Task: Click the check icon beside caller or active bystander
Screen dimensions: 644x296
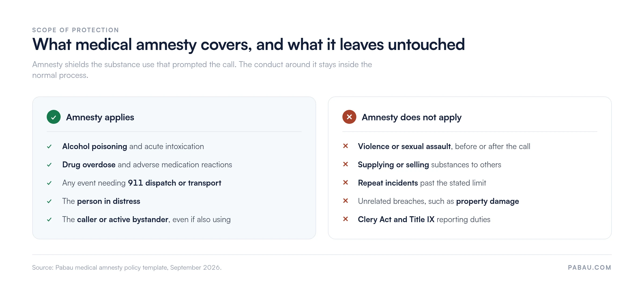Action: click(49, 219)
